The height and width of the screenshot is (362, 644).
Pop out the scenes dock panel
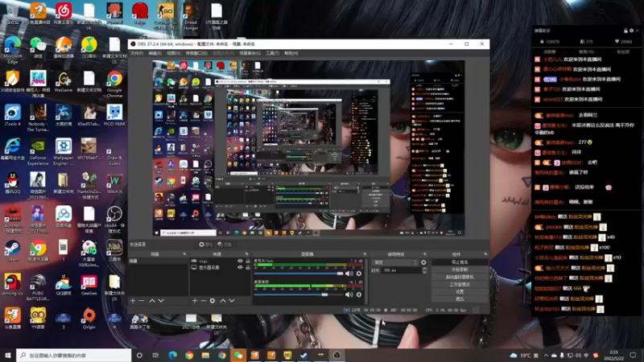[x=184, y=254]
